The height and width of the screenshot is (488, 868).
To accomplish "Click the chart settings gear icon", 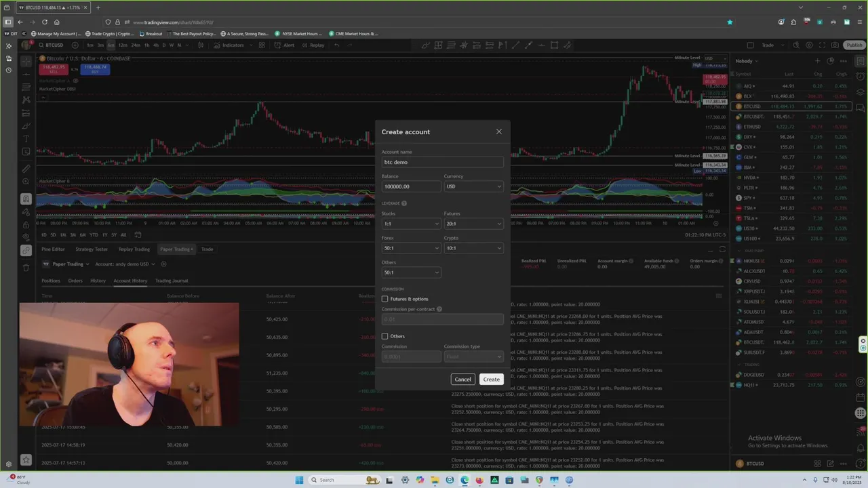I will pyautogui.click(x=809, y=45).
